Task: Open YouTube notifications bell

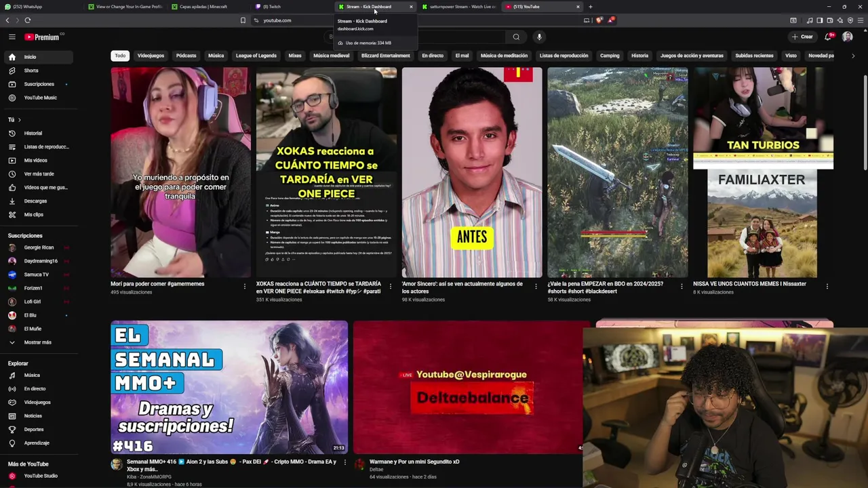Action: (828, 37)
